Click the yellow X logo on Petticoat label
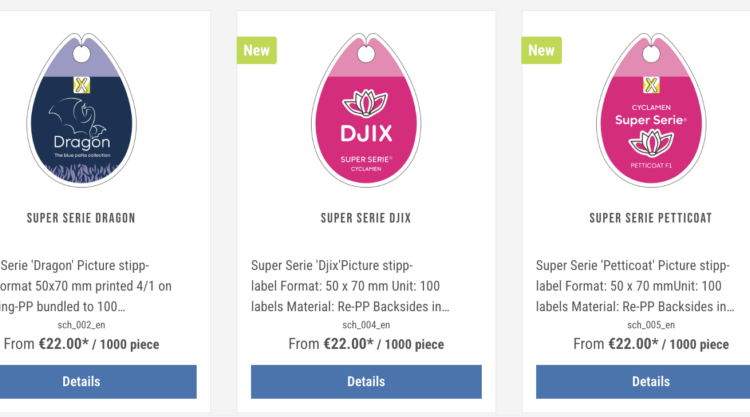The width and height of the screenshot is (750, 417). [x=651, y=85]
